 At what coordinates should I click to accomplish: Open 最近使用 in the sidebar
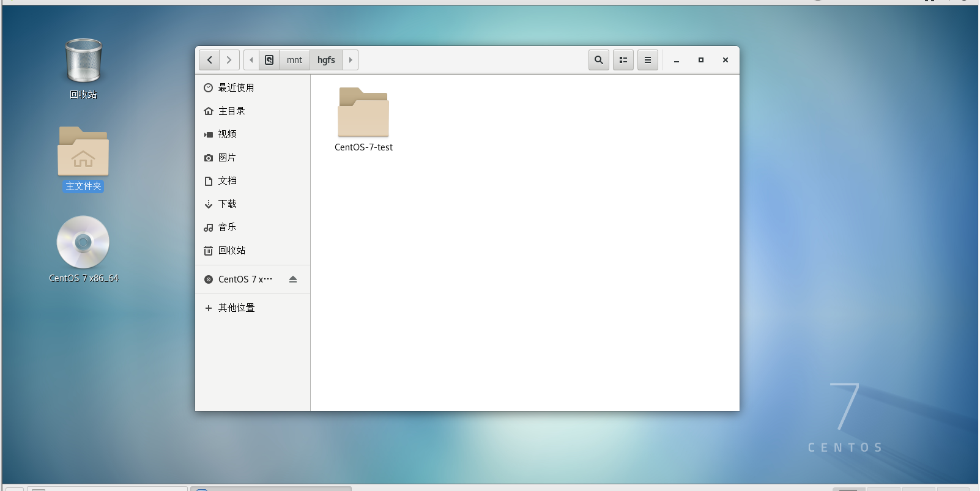[253, 87]
